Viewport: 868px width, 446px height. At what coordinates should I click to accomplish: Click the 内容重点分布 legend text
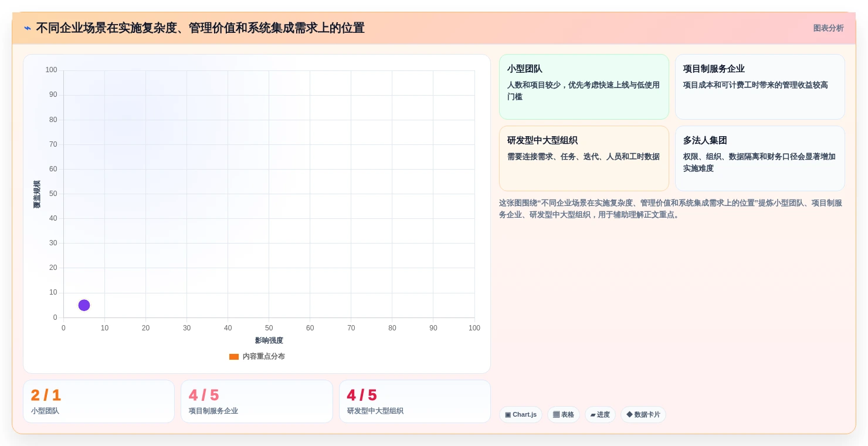[x=264, y=356]
